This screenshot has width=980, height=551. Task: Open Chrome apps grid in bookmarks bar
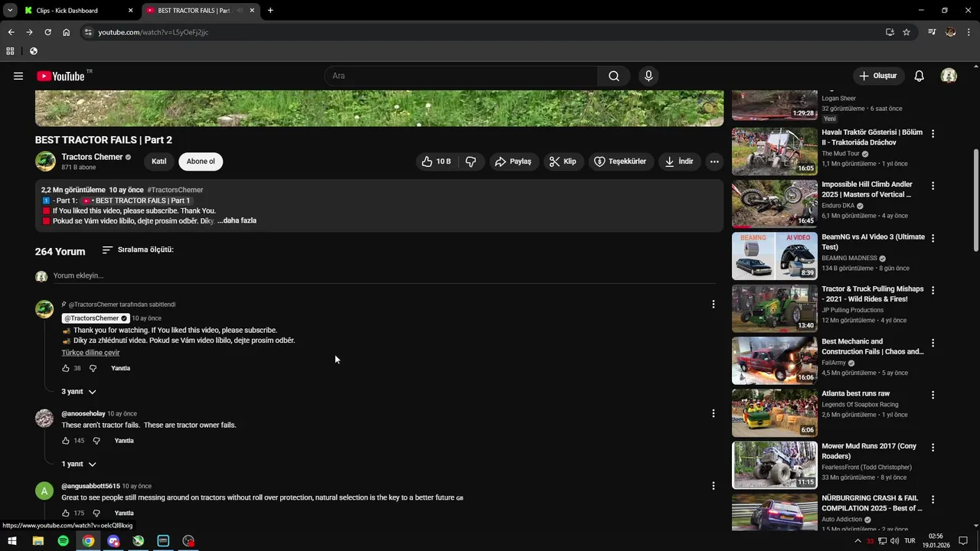click(x=10, y=51)
